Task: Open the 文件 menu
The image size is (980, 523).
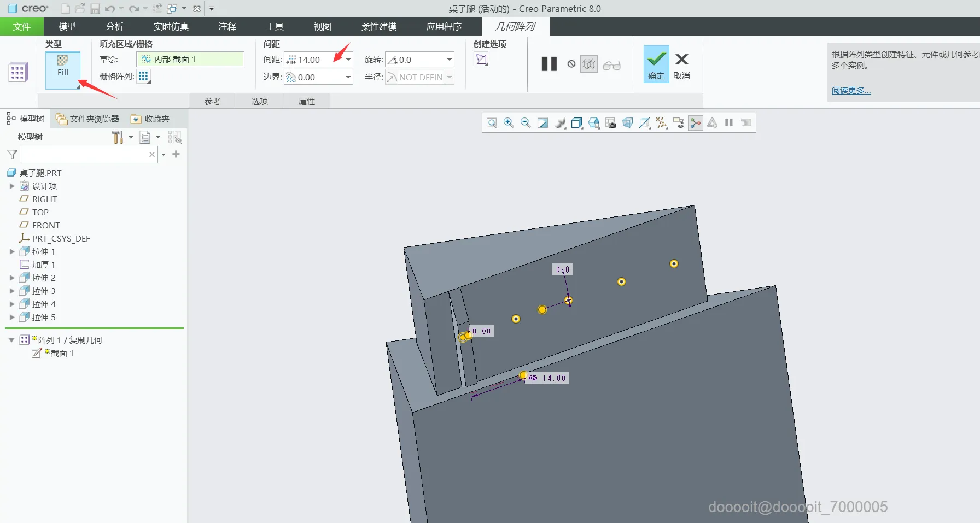Action: (x=22, y=26)
